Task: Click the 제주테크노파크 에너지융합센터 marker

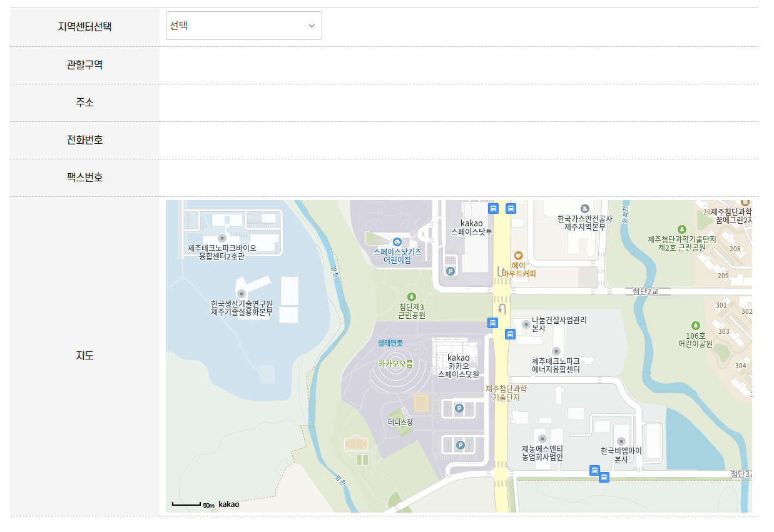Action: click(x=556, y=351)
